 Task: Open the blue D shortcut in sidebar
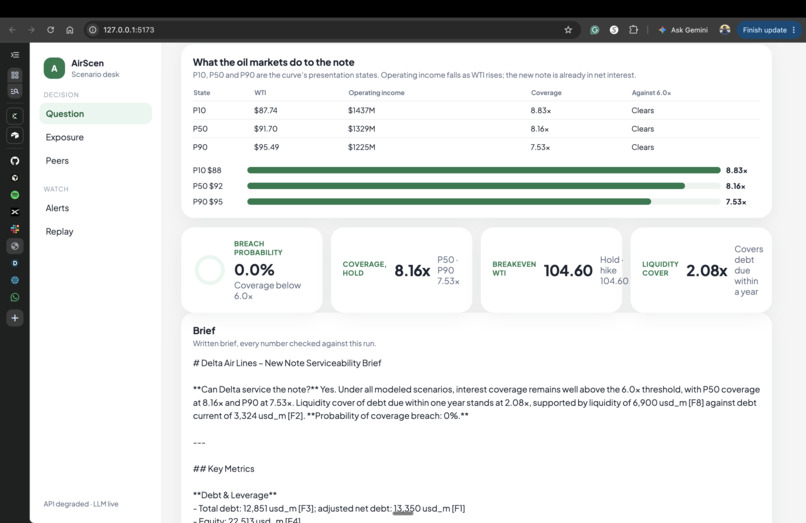15,263
